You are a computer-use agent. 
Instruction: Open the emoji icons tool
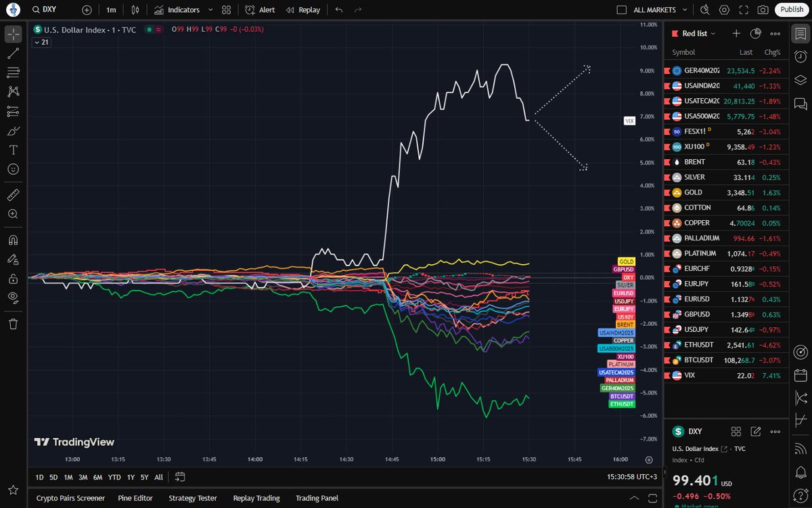tap(14, 169)
